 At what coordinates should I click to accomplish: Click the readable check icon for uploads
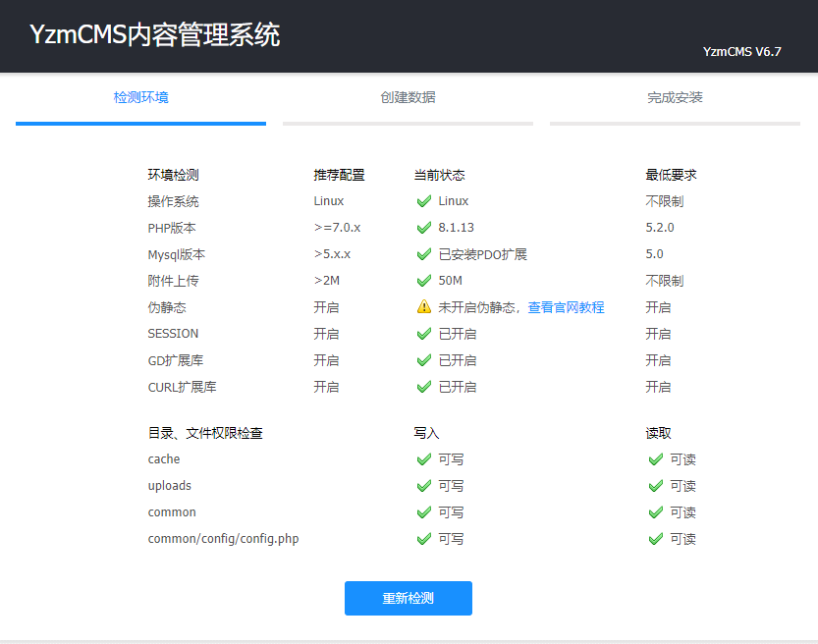656,486
